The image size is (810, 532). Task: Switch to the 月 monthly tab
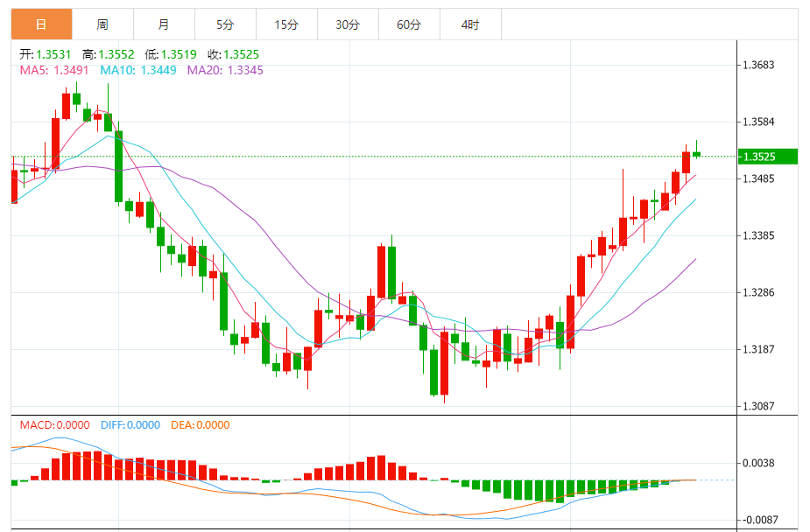pos(164,24)
